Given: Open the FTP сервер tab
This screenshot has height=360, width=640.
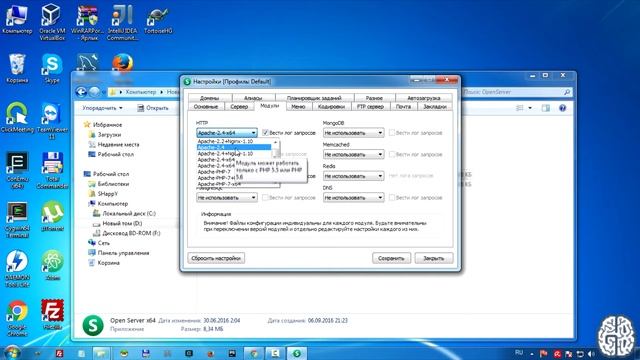Looking at the screenshot, I should pos(370,107).
